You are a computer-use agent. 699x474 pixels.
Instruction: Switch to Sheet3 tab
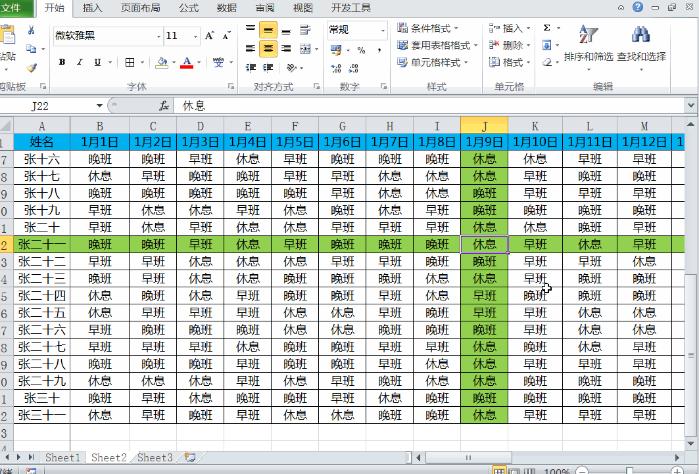click(x=154, y=458)
